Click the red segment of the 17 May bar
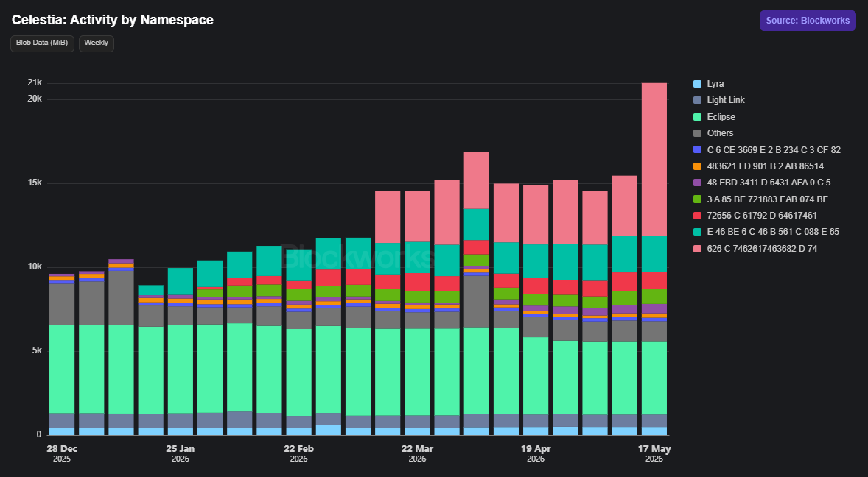This screenshot has height=477, width=868. click(x=654, y=280)
